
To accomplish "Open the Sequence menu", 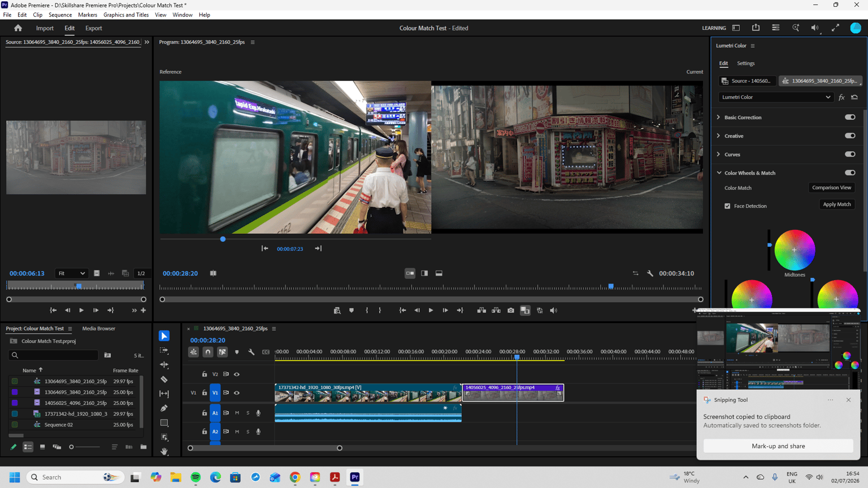I will 60,15.
